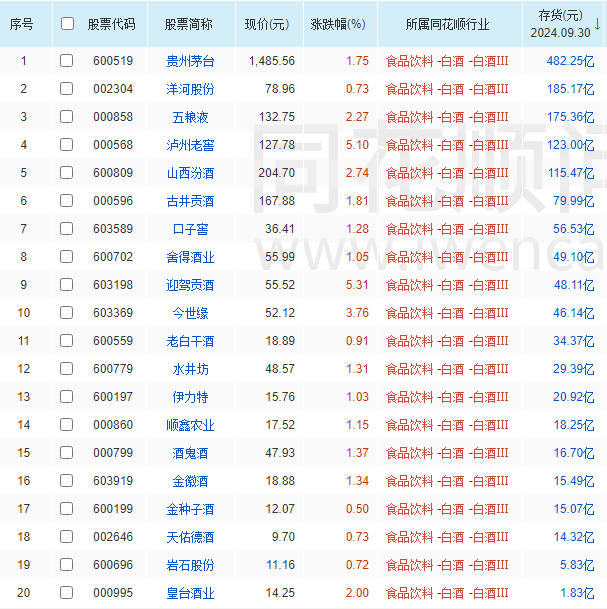Enable the checkbox for 000596 古井贡酒
Screen dimensions: 607x609
[66, 200]
